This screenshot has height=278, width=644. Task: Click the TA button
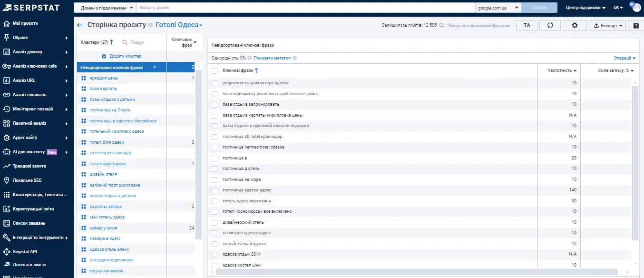(x=527, y=26)
